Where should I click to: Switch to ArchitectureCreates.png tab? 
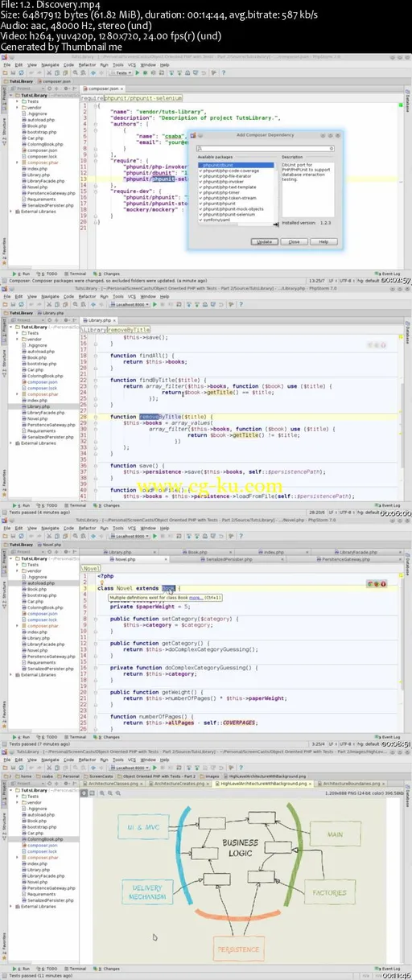click(x=177, y=782)
